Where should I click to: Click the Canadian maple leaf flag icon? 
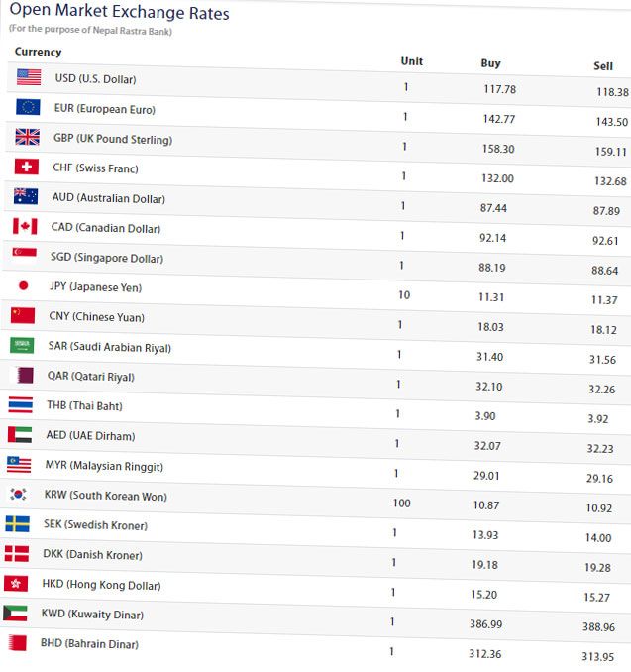pos(25,226)
